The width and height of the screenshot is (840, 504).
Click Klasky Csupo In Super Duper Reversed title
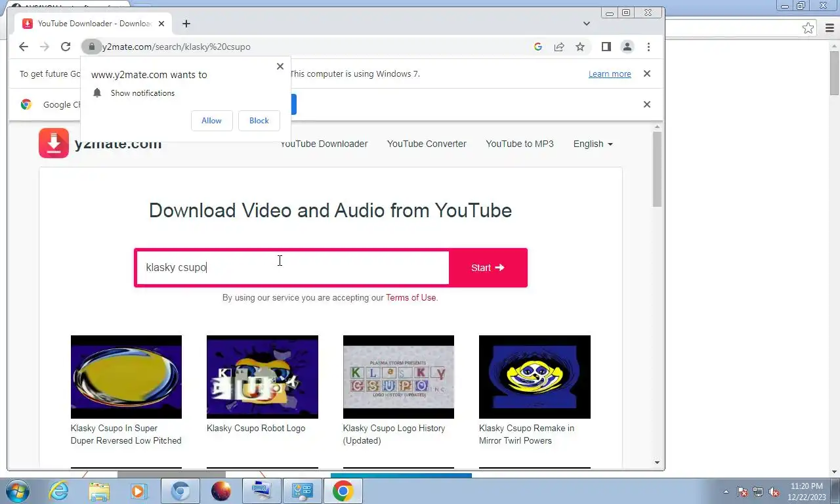pyautogui.click(x=126, y=434)
